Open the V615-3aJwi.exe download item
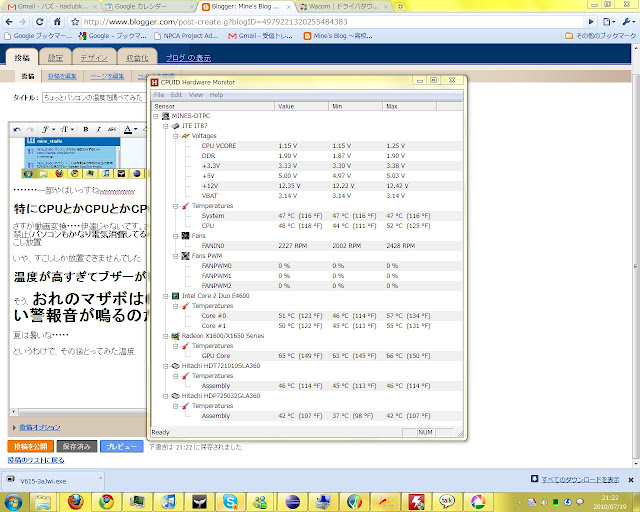 51,481
